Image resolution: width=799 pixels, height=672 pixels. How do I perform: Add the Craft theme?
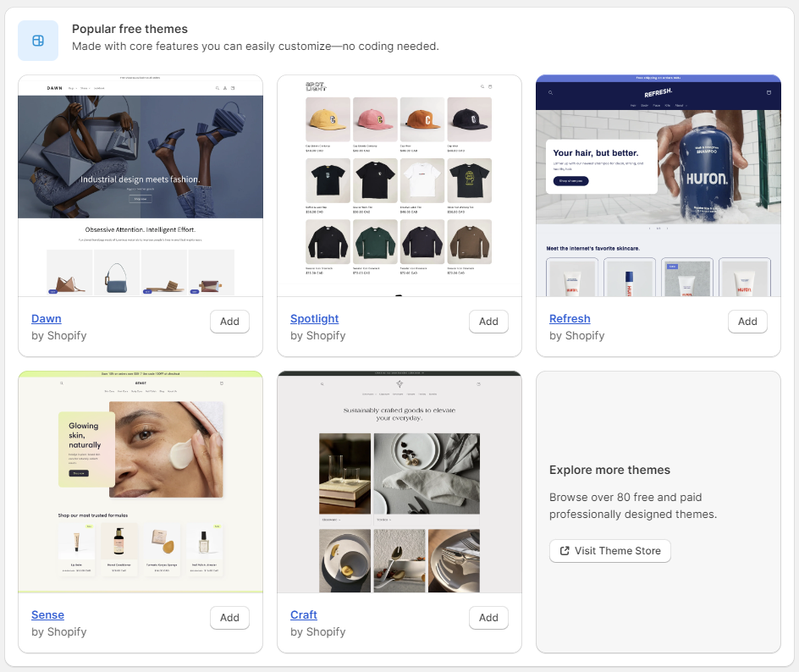pos(488,618)
